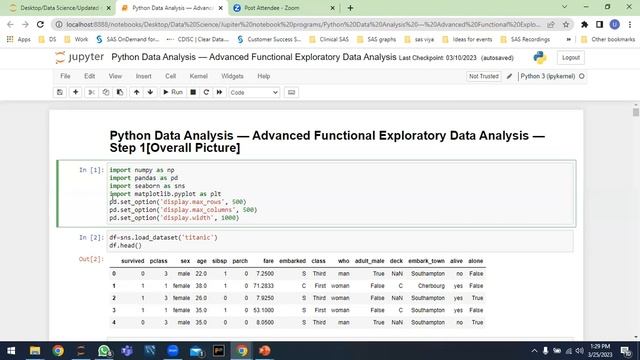Screen dimensions: 640x360
Task: Click the Python logo icon
Action: [x=540, y=58]
